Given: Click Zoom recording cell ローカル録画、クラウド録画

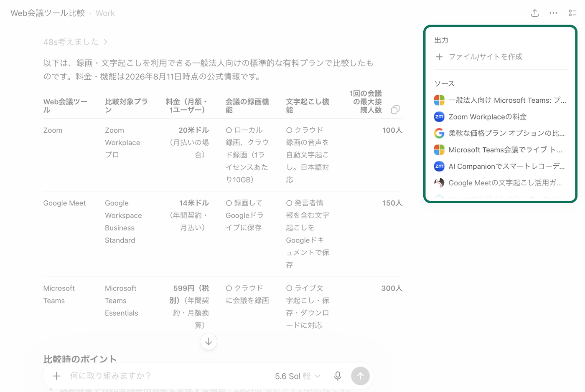Looking at the screenshot, I should pos(247,155).
